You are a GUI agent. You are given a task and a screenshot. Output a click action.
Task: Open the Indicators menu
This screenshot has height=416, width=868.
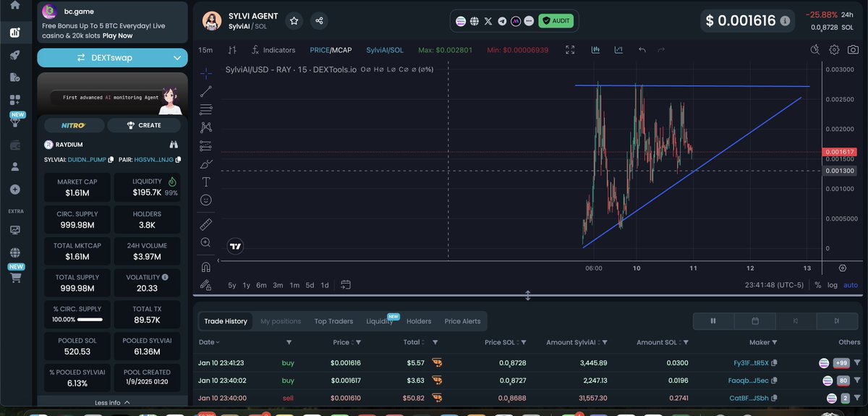273,50
